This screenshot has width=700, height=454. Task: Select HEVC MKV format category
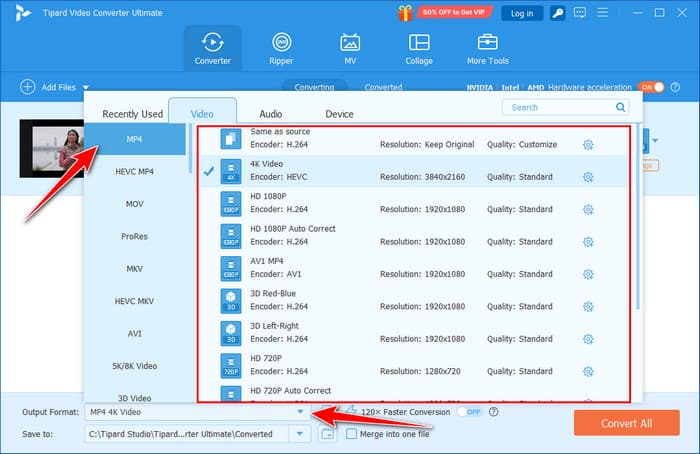[x=134, y=301]
